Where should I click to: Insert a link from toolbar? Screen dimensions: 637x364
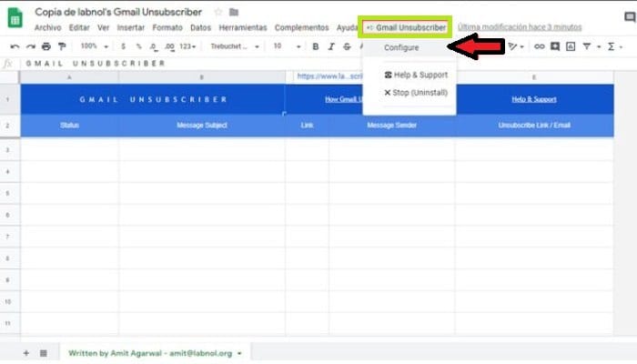tap(539, 46)
